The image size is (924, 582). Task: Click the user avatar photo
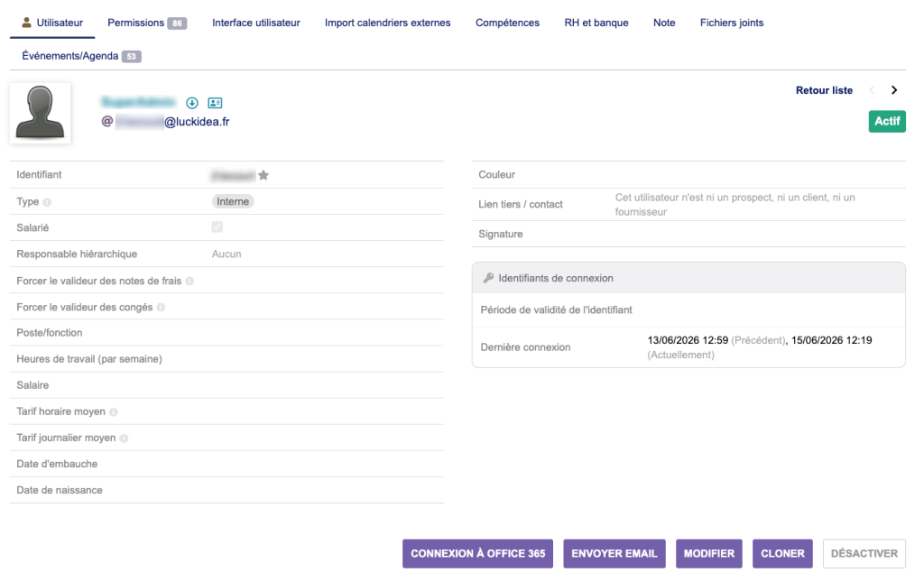40,113
